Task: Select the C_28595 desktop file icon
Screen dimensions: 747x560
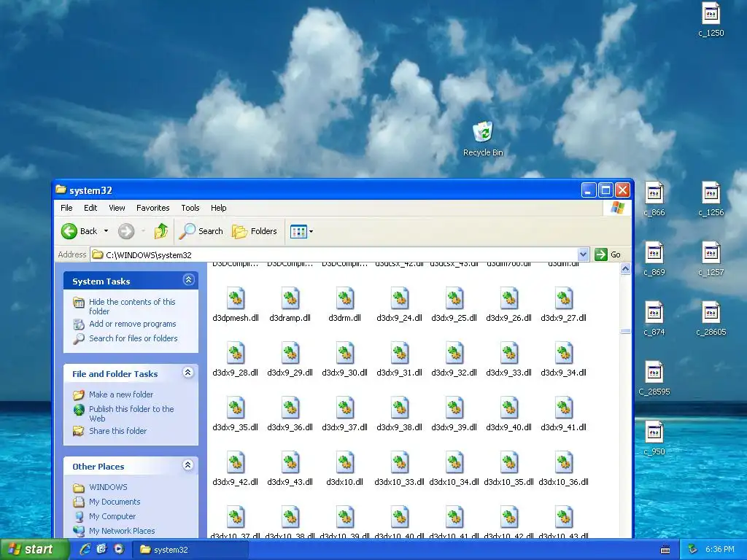Action: point(654,373)
